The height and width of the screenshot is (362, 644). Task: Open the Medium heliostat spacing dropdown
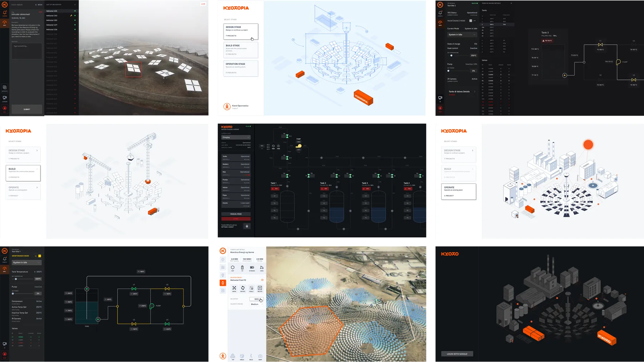click(257, 304)
